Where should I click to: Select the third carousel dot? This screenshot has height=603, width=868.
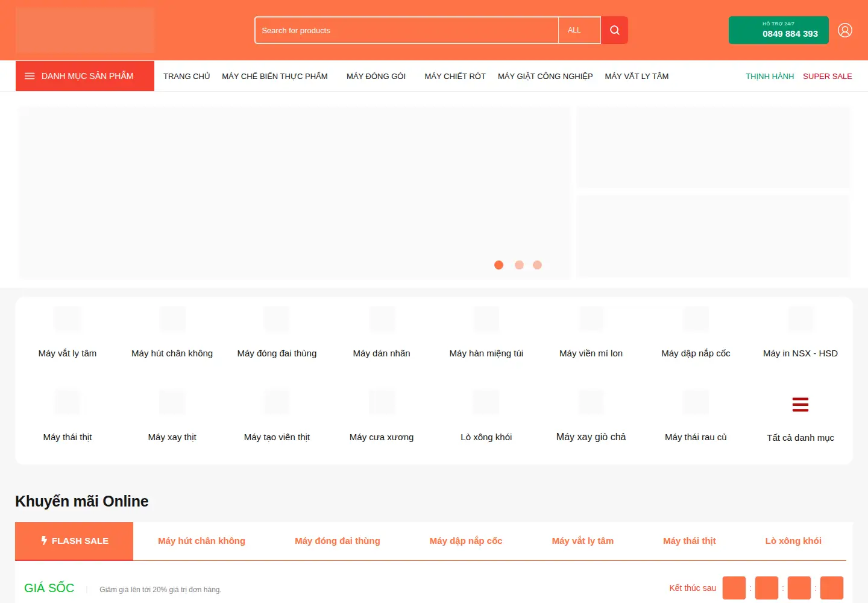[537, 265]
